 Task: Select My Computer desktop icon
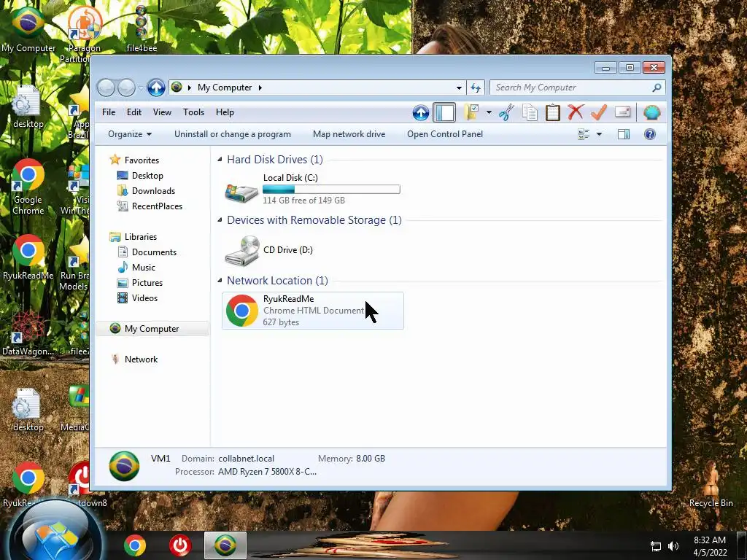[28, 29]
